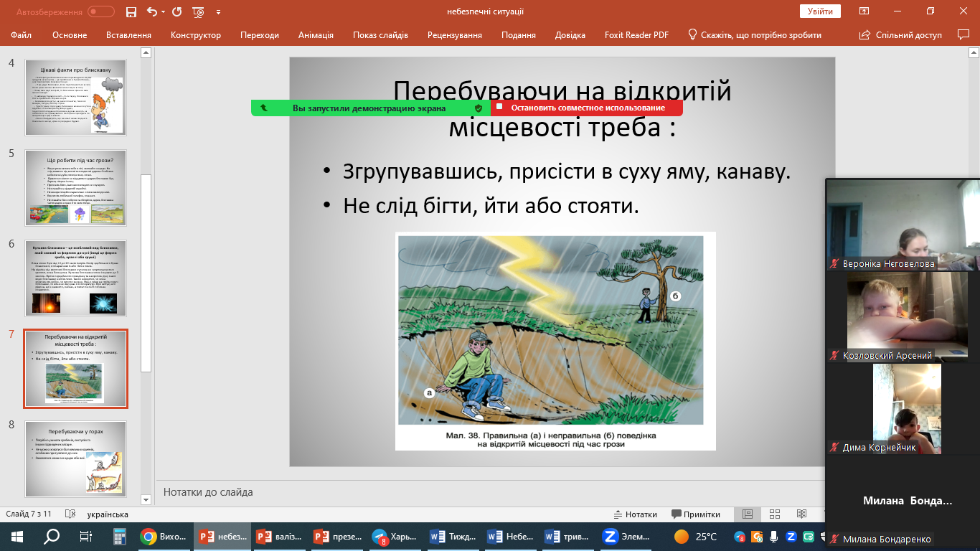980x551 pixels.
Task: Click the Увійти sign-in button
Action: click(x=820, y=11)
